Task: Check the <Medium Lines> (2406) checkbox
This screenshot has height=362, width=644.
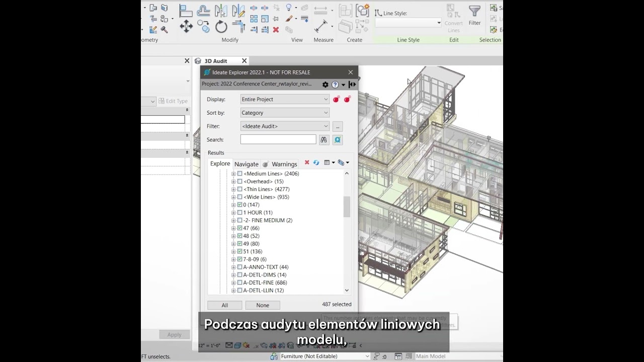Action: pos(239,173)
